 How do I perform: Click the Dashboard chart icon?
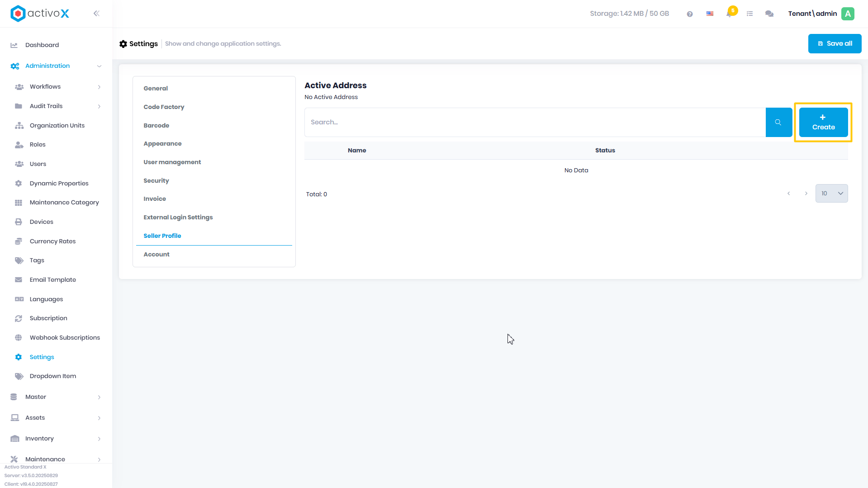pyautogui.click(x=14, y=45)
